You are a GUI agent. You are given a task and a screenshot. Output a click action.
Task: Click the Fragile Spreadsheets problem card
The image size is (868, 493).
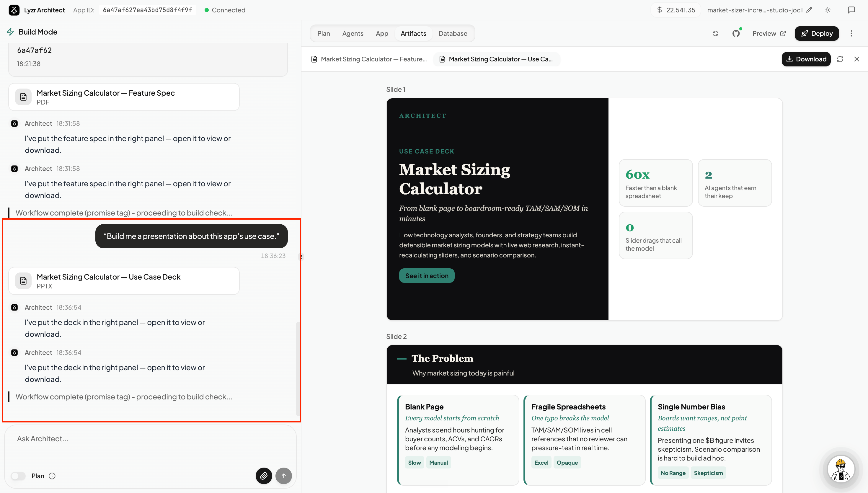coord(584,440)
